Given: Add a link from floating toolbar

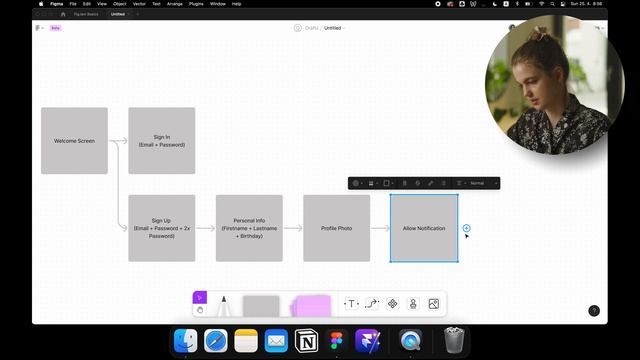Looking at the screenshot, I should tap(431, 183).
